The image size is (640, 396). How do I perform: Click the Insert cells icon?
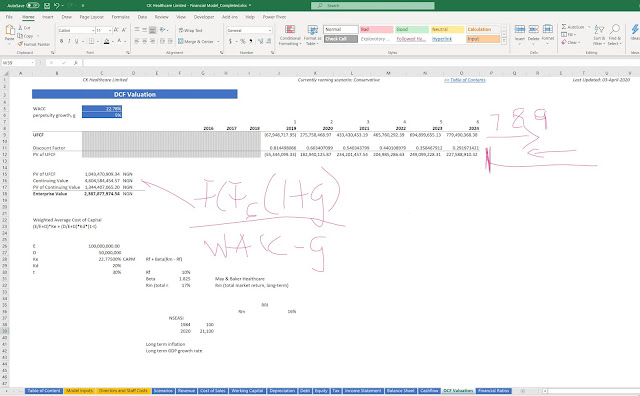coord(520,29)
